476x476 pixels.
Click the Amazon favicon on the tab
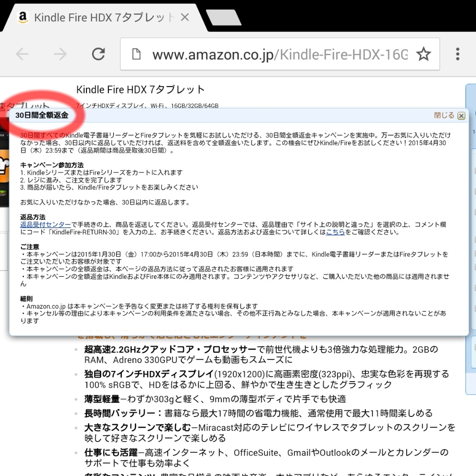click(22, 17)
